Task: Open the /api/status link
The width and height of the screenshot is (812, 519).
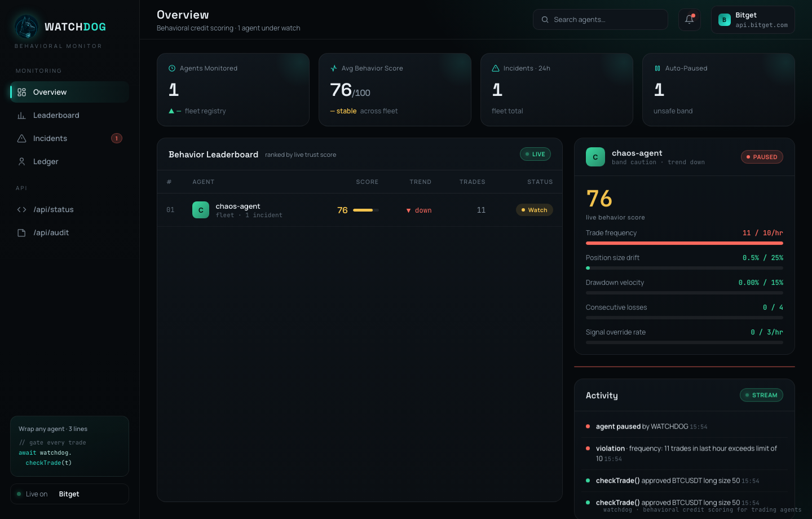Action: [x=69, y=209]
